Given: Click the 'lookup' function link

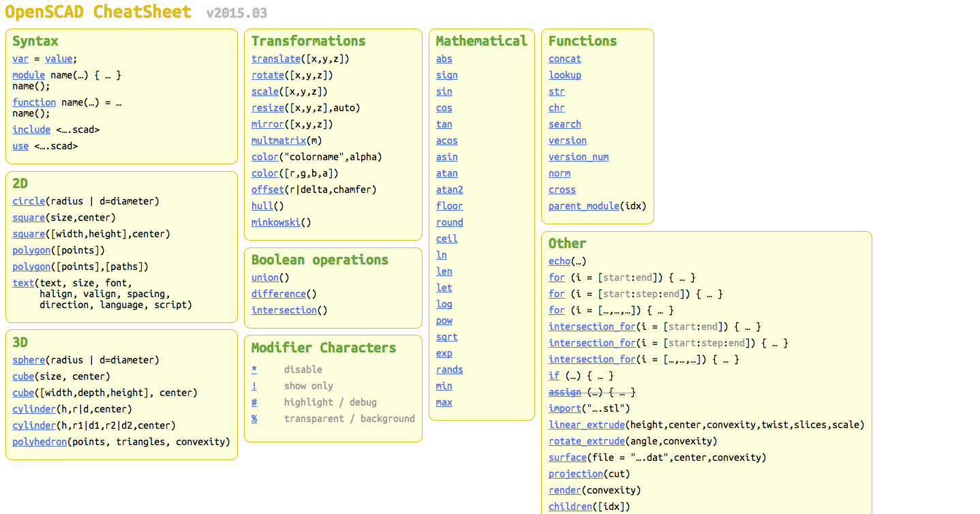Looking at the screenshot, I should (565, 75).
